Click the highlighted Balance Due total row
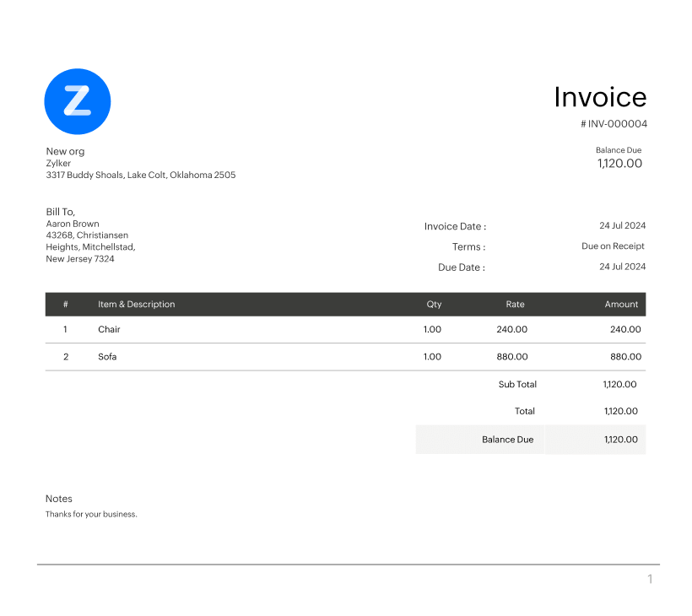 click(530, 439)
